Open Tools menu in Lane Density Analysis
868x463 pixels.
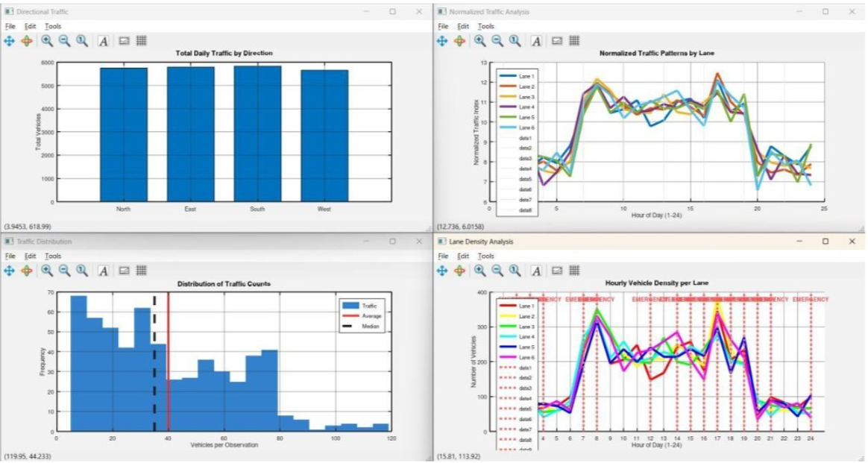[485, 256]
